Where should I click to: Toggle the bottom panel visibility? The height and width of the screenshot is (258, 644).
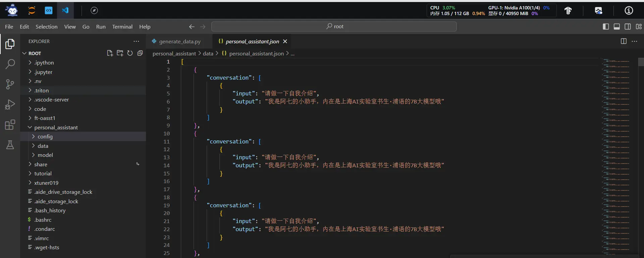click(x=616, y=27)
